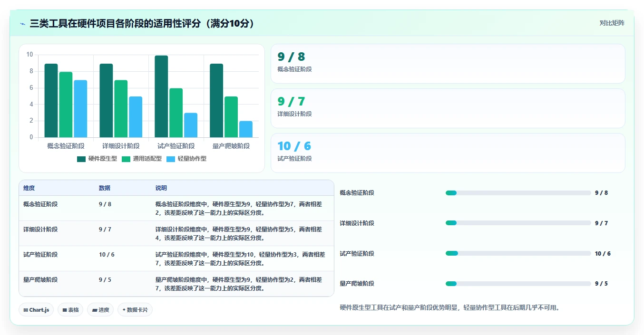
Task: Click the 9 / 7 value in the table
Action: tap(105, 230)
